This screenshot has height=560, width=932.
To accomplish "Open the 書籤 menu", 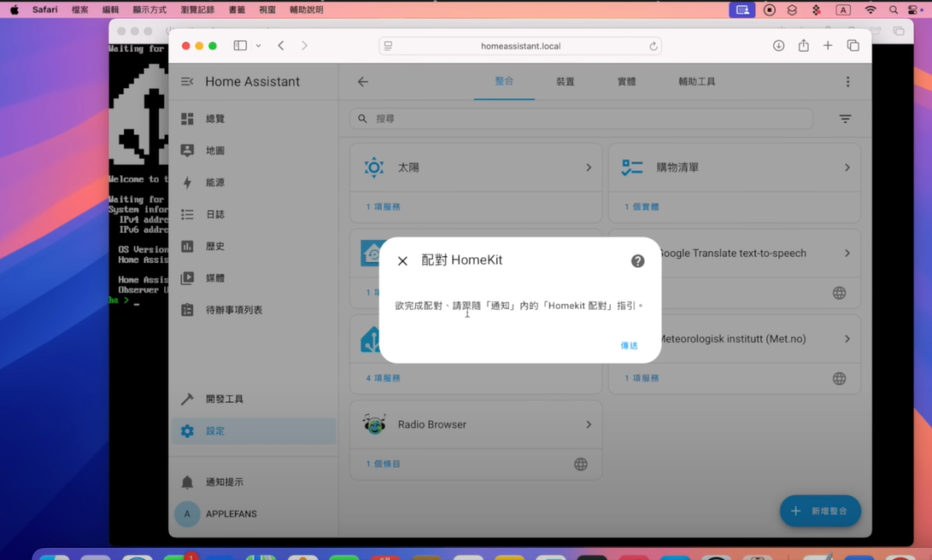I will tap(236, 9).
